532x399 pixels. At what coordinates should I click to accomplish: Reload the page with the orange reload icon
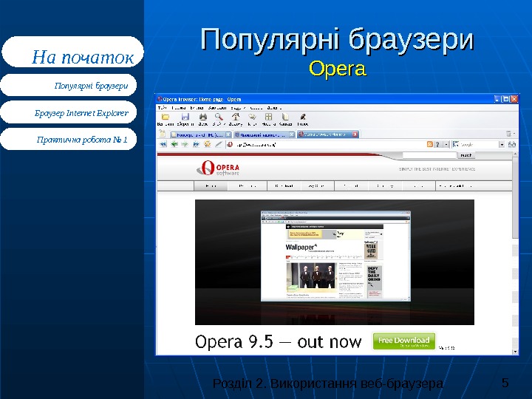(x=207, y=144)
